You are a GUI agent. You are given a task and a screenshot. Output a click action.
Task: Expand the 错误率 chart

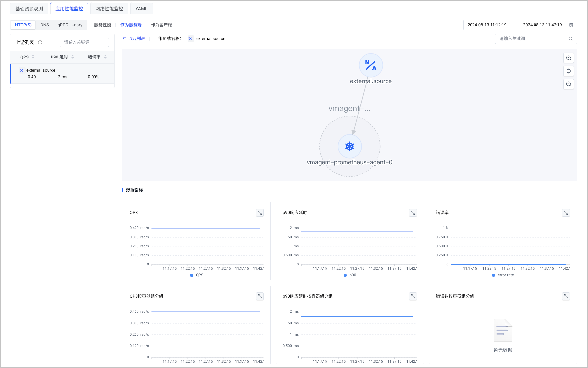point(566,213)
